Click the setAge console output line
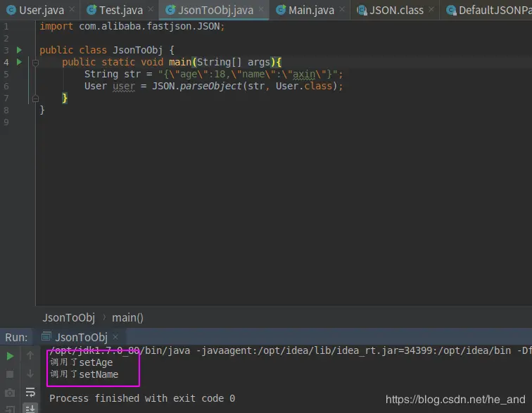This screenshot has width=532, height=413. click(82, 362)
